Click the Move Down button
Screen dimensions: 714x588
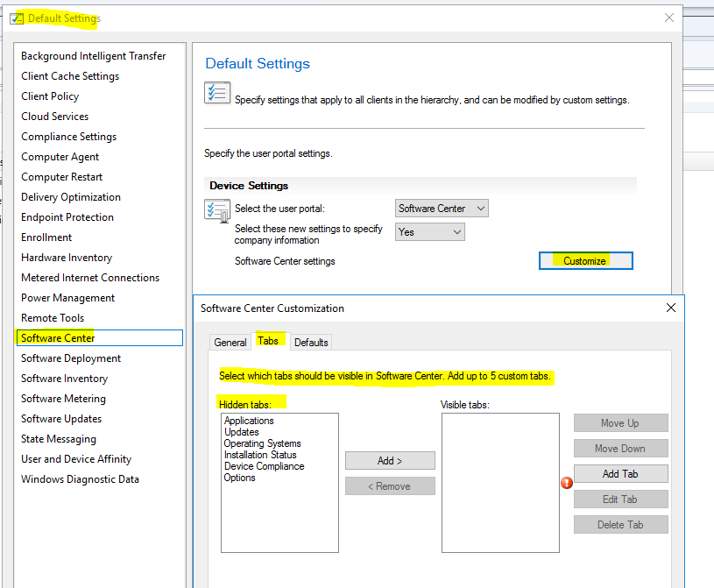pos(620,448)
